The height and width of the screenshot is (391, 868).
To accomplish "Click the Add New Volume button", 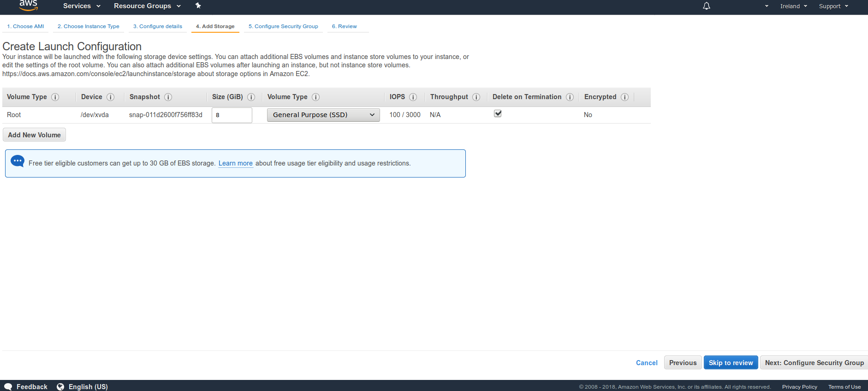I will pos(34,135).
